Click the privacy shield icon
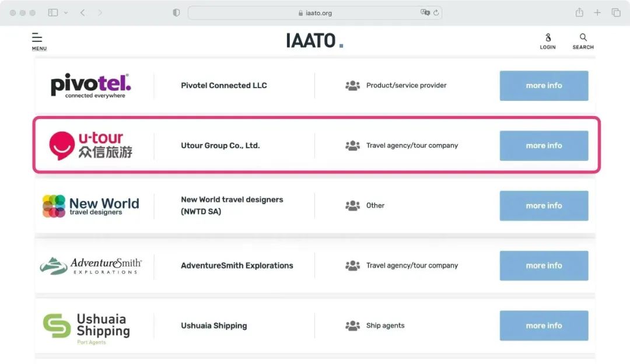 point(176,13)
